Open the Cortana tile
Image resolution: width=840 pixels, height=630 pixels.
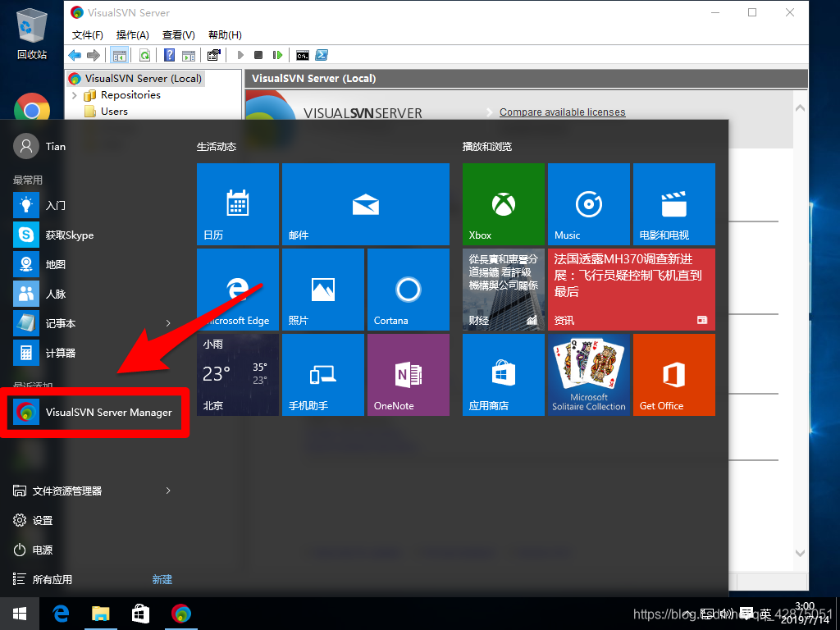(x=409, y=290)
